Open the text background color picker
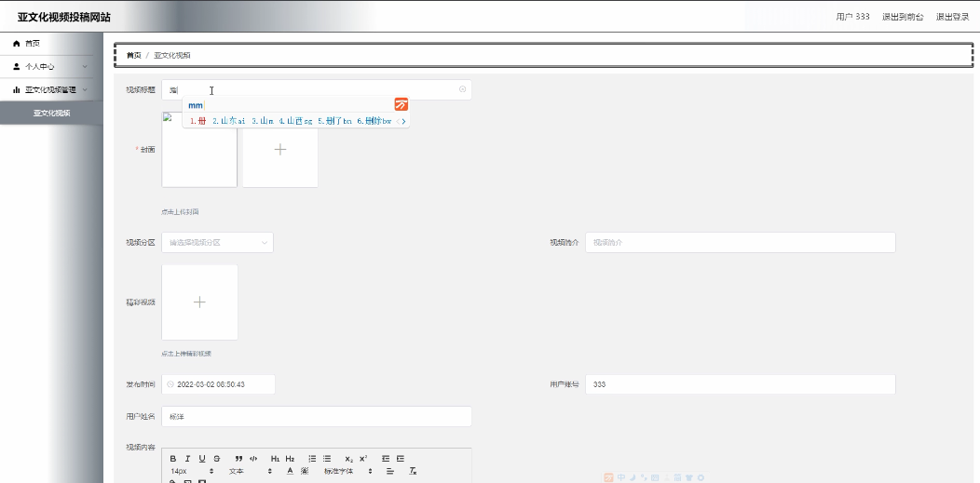Screen dimensions: 980x483 coord(305,471)
